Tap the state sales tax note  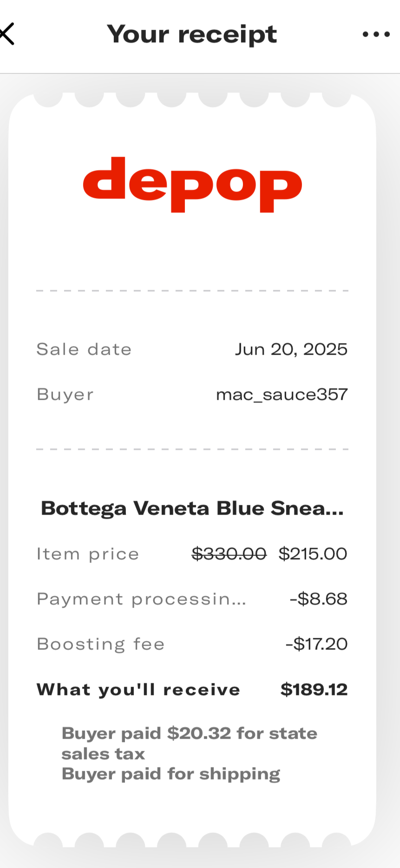pyautogui.click(x=189, y=743)
